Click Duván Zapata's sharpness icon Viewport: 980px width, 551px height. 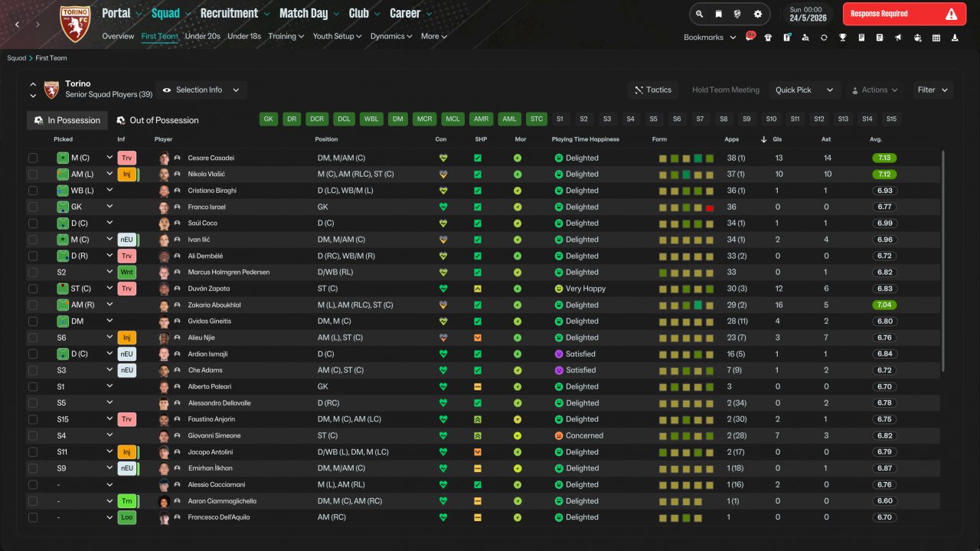point(478,289)
